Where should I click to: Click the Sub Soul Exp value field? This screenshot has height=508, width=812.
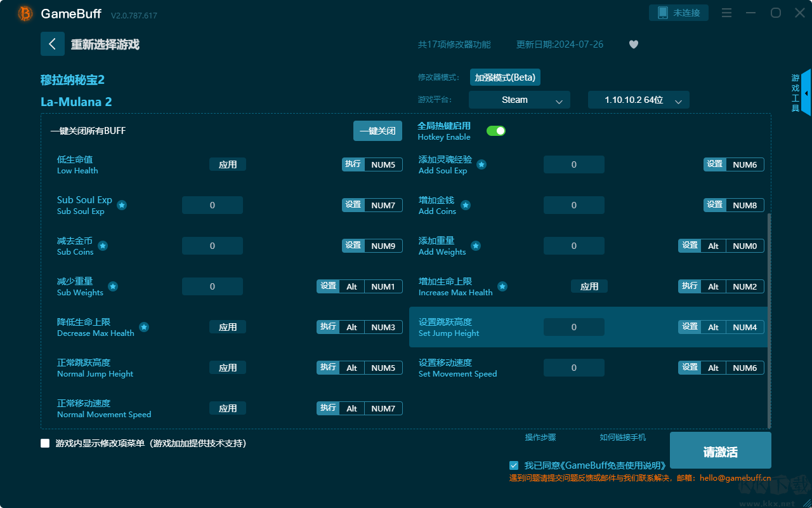point(213,205)
